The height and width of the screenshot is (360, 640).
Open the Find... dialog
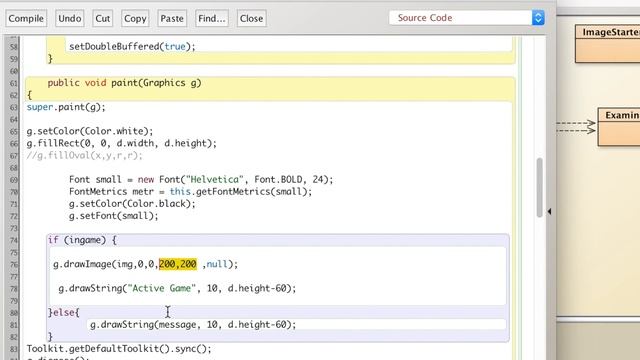211,18
